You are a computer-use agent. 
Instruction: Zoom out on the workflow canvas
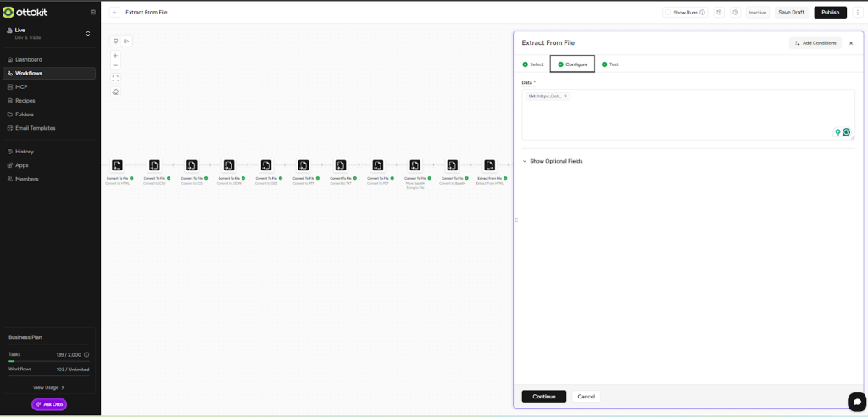click(x=115, y=65)
